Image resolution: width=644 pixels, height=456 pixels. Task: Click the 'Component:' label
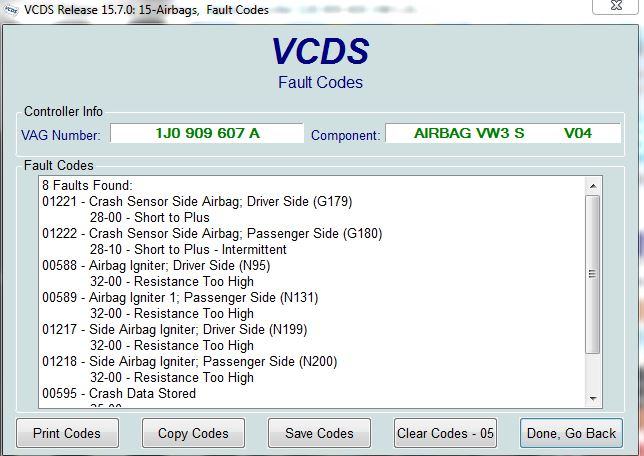coord(345,135)
